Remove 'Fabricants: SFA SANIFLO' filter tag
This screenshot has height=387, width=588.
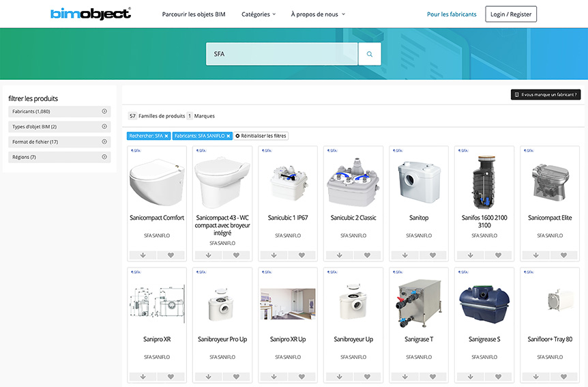point(228,136)
